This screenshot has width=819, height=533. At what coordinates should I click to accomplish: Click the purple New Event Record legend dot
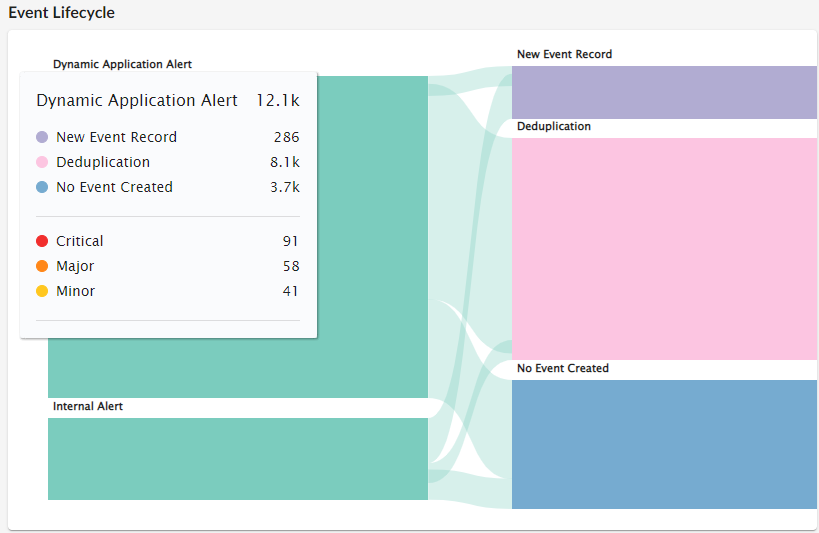point(42,137)
